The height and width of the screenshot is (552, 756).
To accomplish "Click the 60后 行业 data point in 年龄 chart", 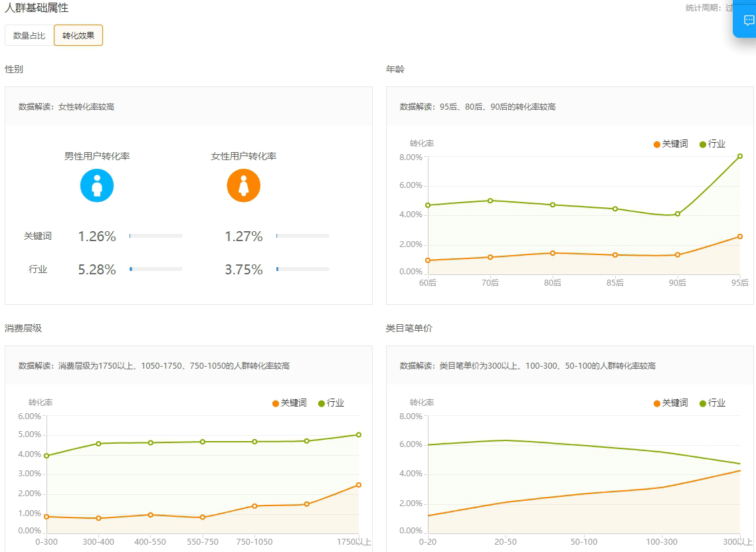I will (x=428, y=205).
